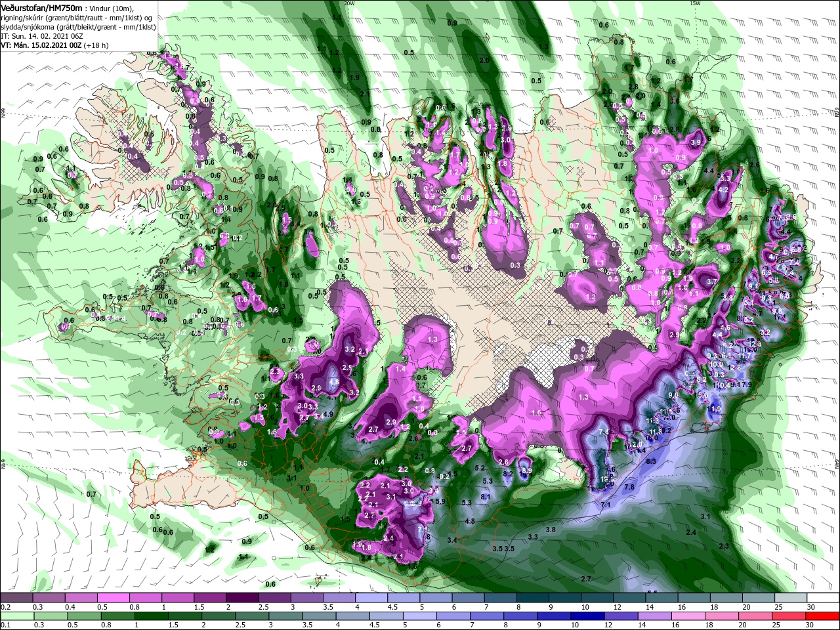Viewport: 840px width, 630px height.
Task: Click the '15W' longitude label
Action: click(695, 3)
